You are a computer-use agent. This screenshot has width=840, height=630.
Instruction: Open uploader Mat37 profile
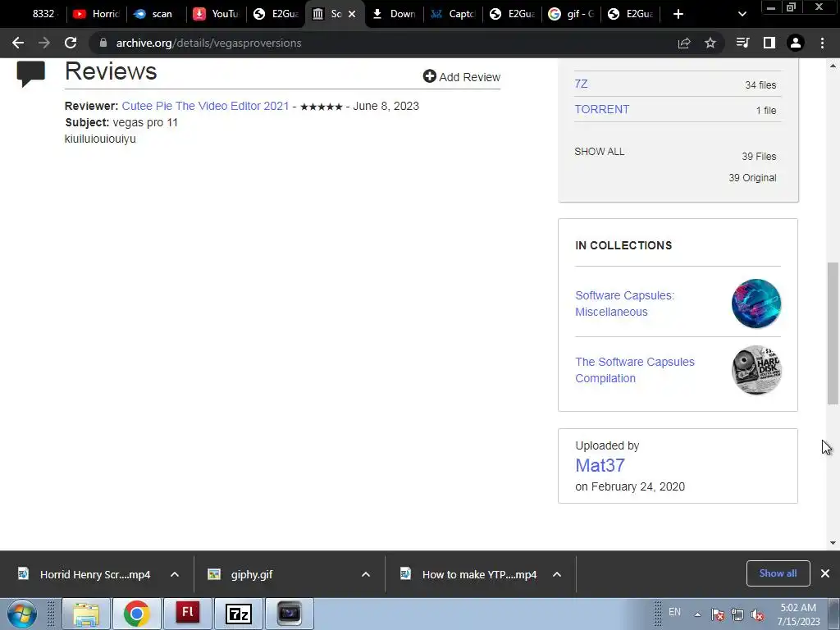click(600, 465)
